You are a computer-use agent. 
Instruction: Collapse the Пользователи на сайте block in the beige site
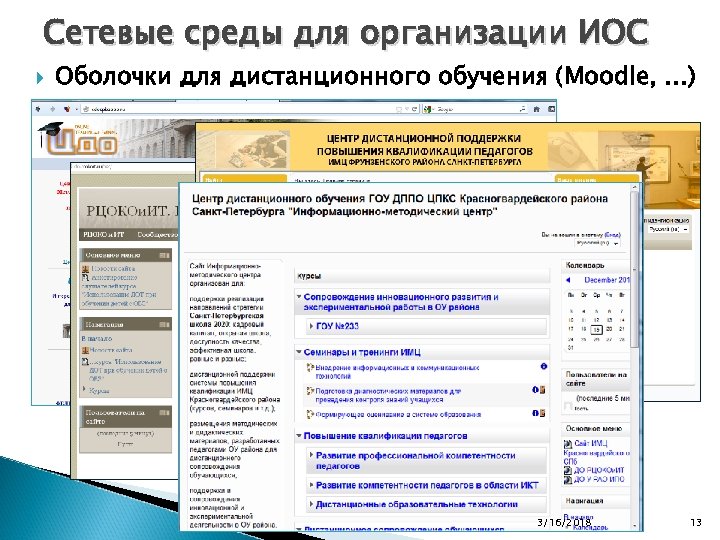click(164, 413)
